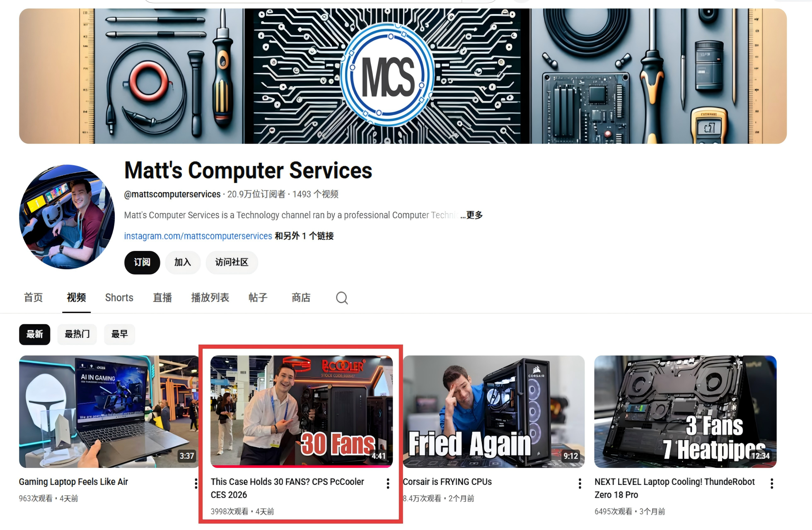Click the 12:34 duration badge
Screen dimensions: 812x530
(x=760, y=456)
